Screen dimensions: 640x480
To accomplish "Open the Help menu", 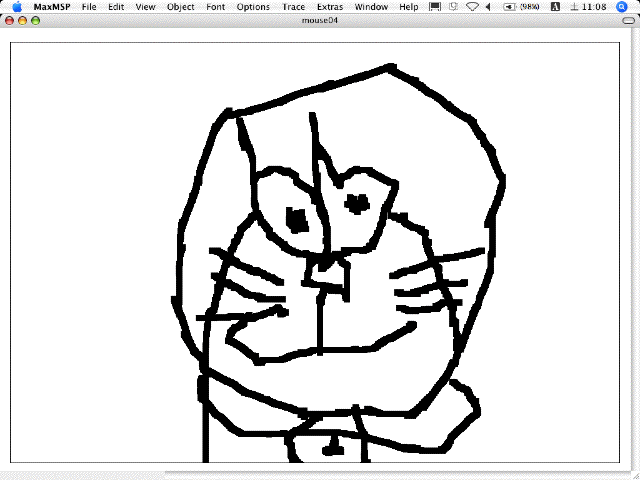I will coord(409,7).
